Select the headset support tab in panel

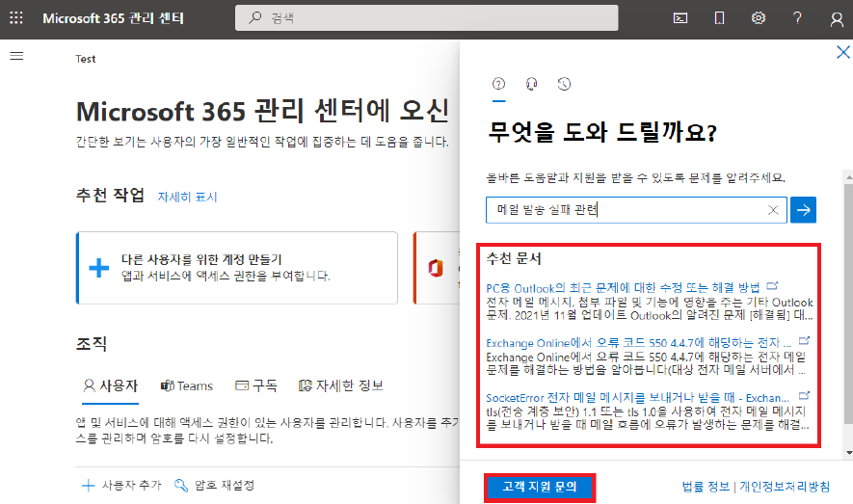click(531, 84)
